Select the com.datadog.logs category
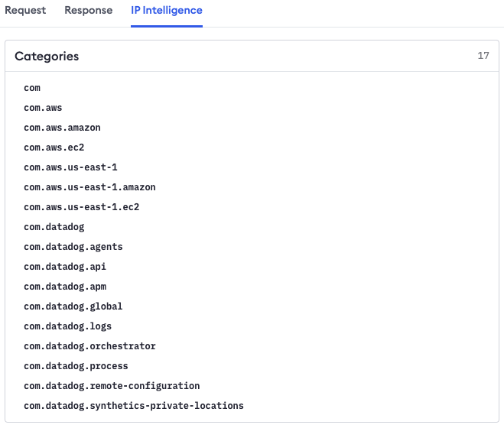The width and height of the screenshot is (504, 428). (67, 326)
